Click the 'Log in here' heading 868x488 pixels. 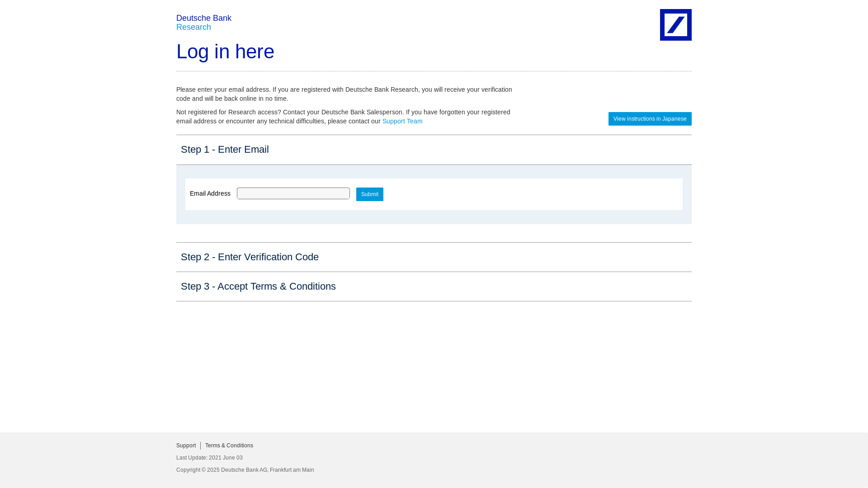pyautogui.click(x=225, y=52)
